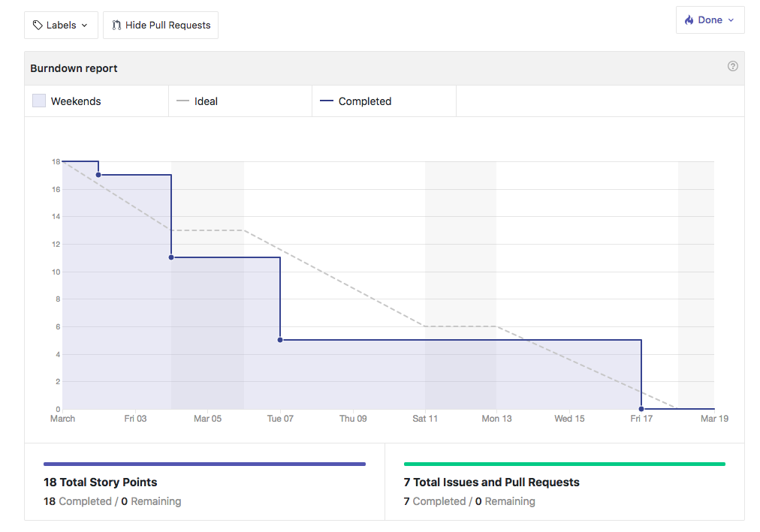
Task: Click the tag icon inside the Labels button
Action: tap(39, 25)
